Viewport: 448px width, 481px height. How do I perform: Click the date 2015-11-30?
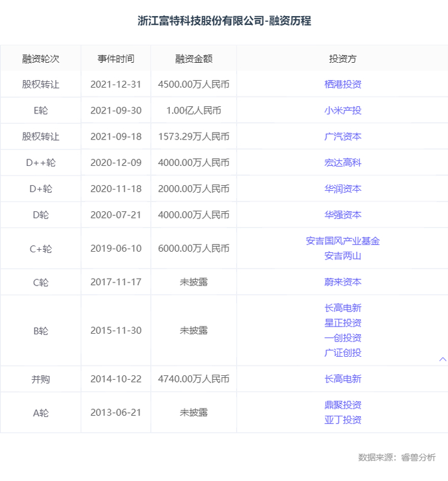tap(116, 330)
